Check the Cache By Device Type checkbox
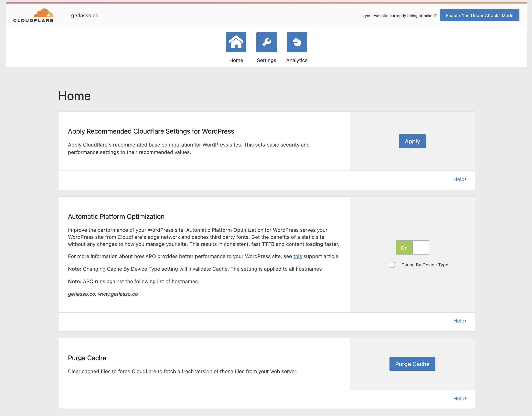 pos(392,265)
